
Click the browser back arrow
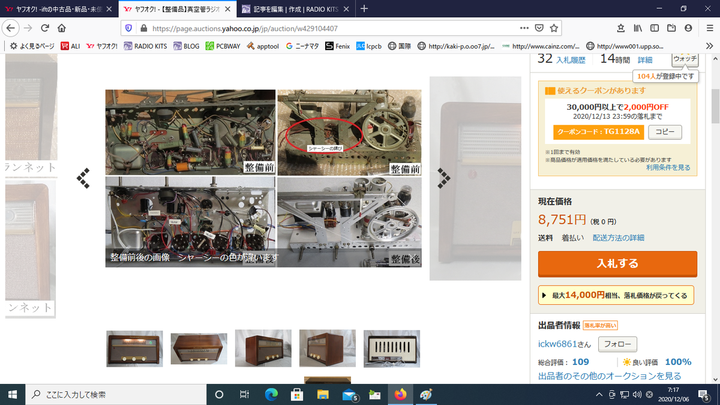tap(13, 28)
